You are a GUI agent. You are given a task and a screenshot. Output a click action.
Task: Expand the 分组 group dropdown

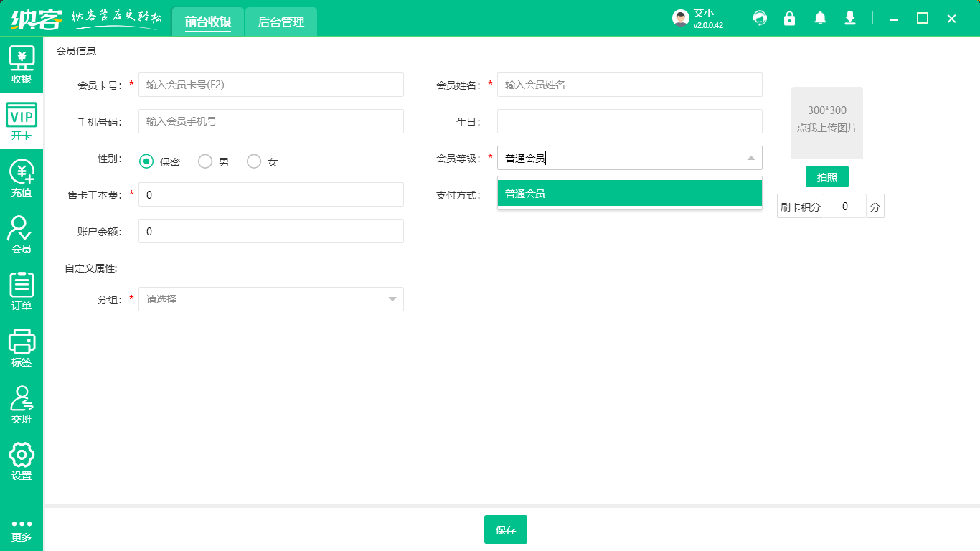[392, 299]
